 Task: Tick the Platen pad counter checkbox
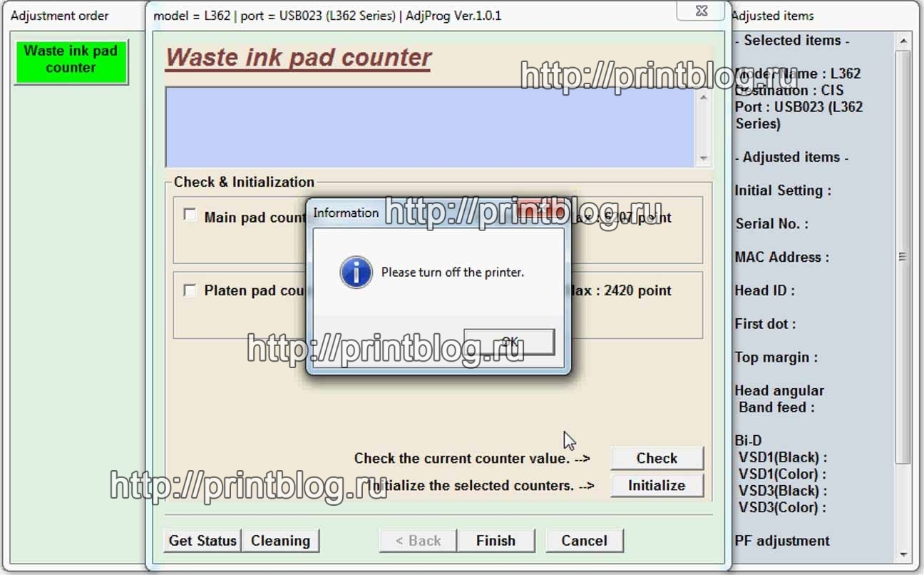[x=190, y=290]
